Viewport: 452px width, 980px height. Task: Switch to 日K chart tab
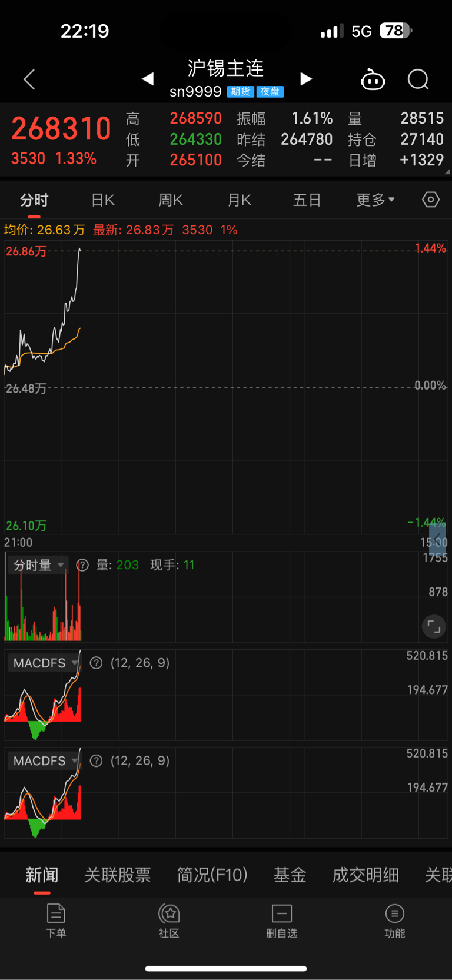point(103,200)
